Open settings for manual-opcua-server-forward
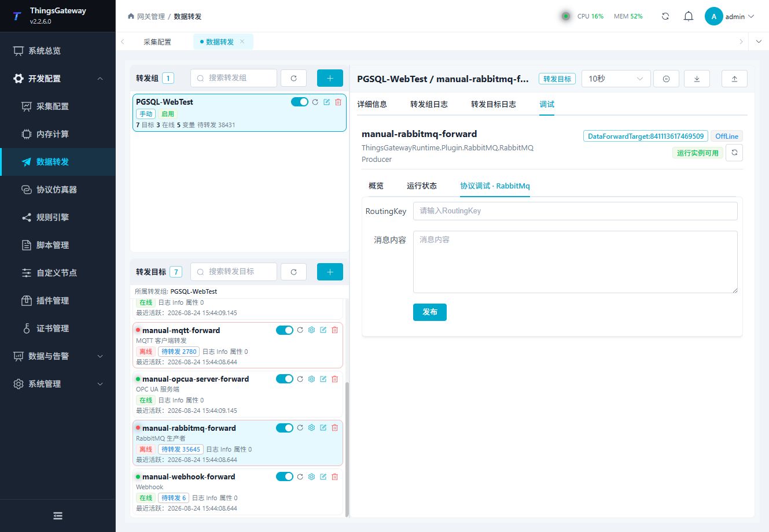The width and height of the screenshot is (769, 532). [311, 379]
